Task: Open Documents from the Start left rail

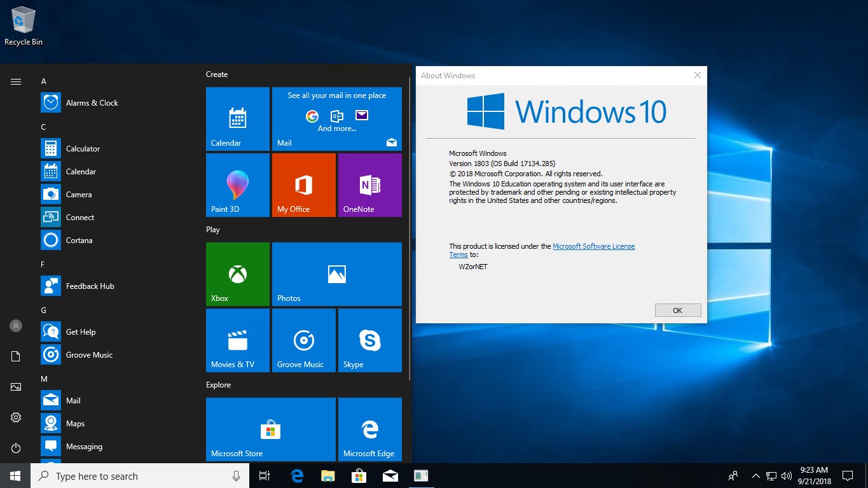Action: [16, 356]
